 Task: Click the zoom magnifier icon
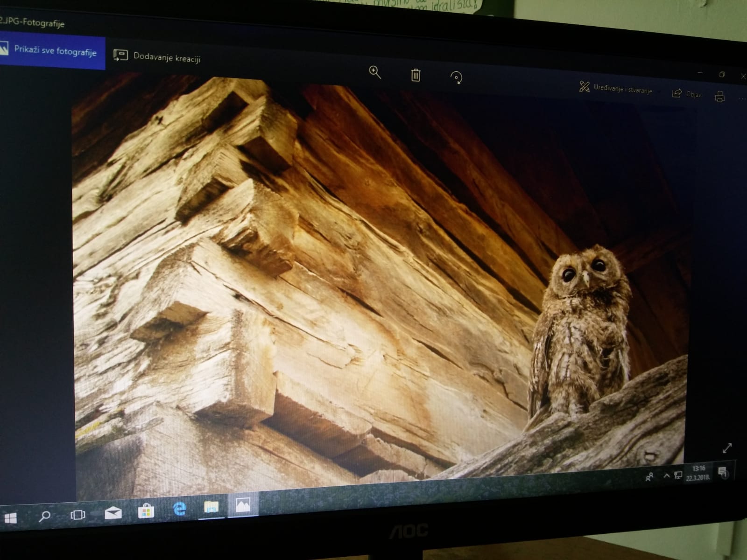pos(375,72)
